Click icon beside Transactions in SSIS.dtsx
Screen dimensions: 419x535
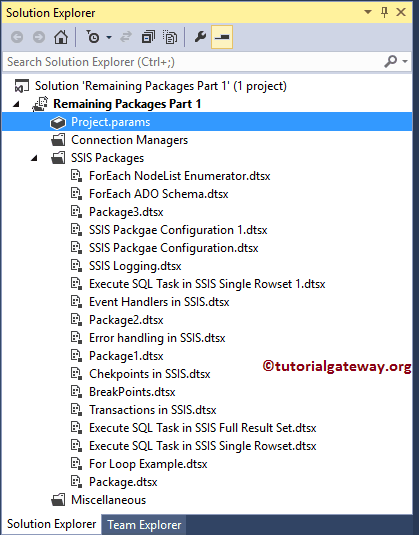pos(76,410)
